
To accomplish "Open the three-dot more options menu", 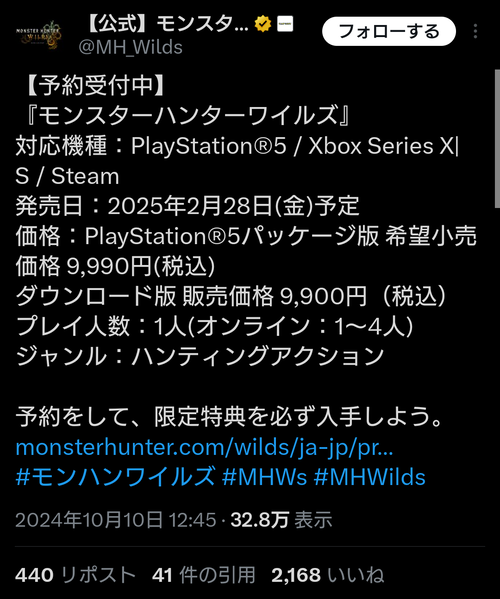I will 475,31.
